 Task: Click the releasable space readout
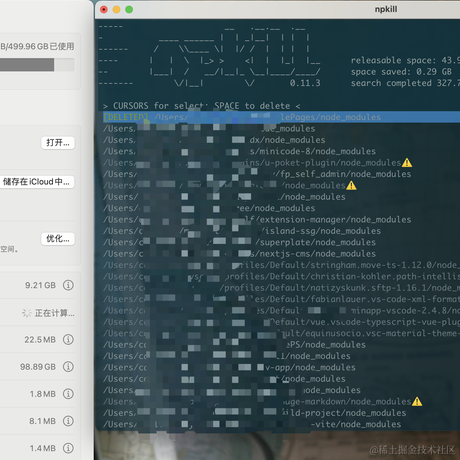coord(405,60)
